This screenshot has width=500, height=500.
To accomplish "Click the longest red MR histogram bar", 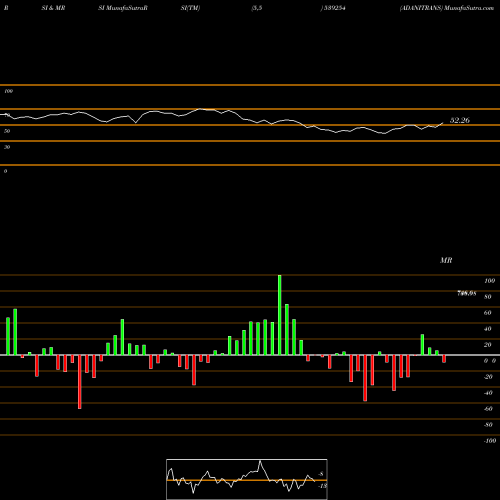I will pyautogui.click(x=80, y=382).
